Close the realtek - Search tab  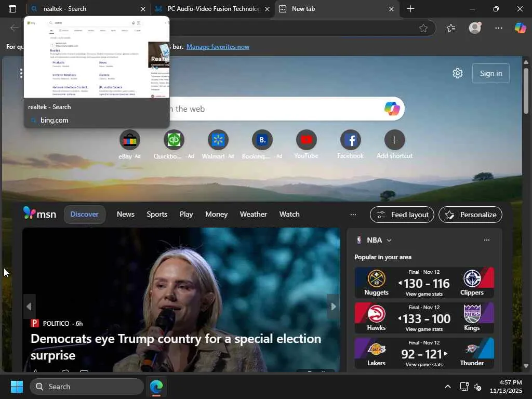tap(143, 9)
